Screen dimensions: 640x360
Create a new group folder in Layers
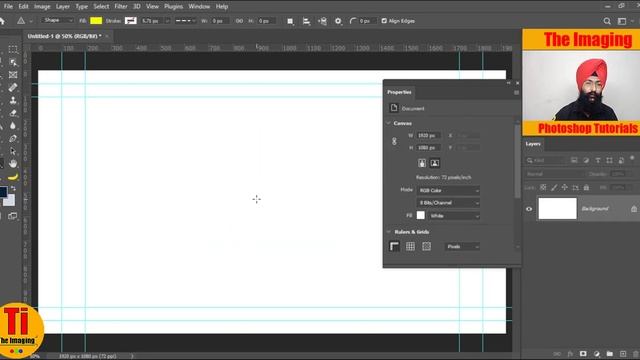coord(610,354)
